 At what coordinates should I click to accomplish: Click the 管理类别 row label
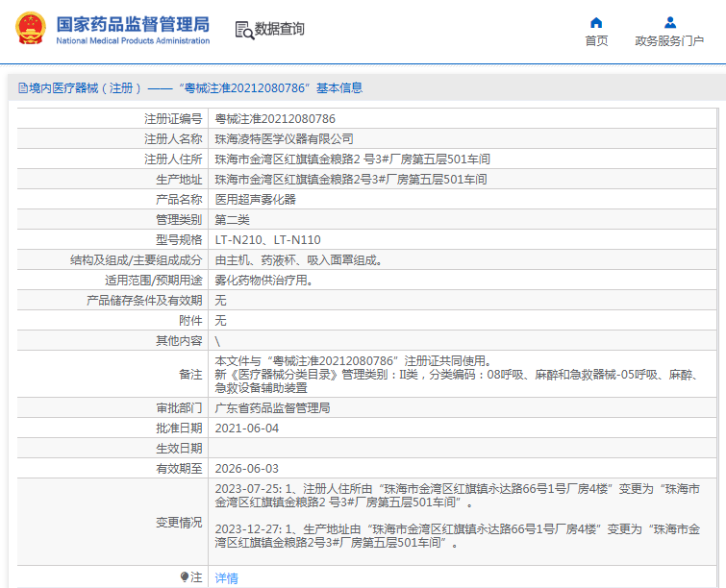click(x=179, y=220)
